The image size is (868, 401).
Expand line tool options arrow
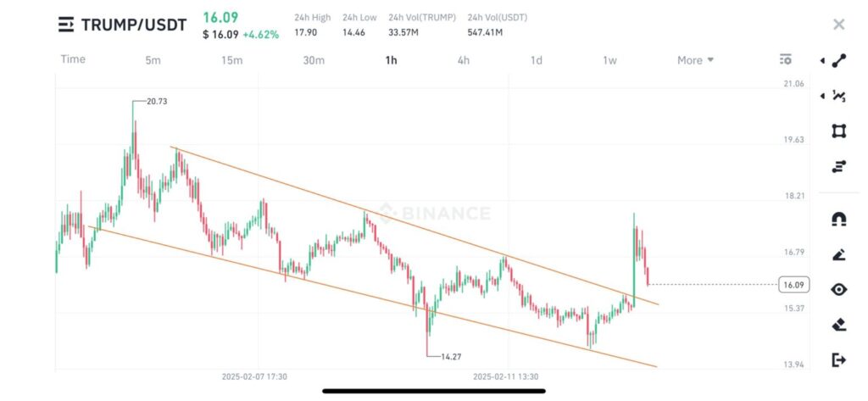(x=822, y=61)
